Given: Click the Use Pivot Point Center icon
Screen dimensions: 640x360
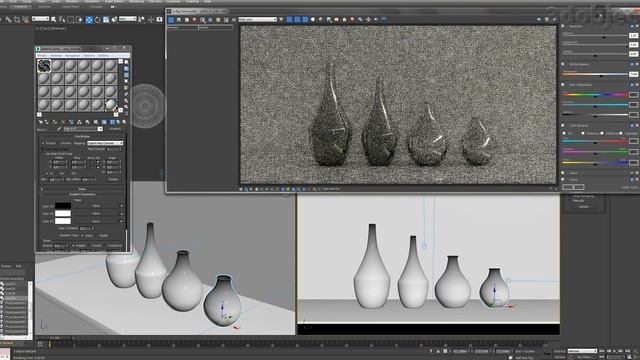Looking at the screenshot, I should [x=142, y=19].
